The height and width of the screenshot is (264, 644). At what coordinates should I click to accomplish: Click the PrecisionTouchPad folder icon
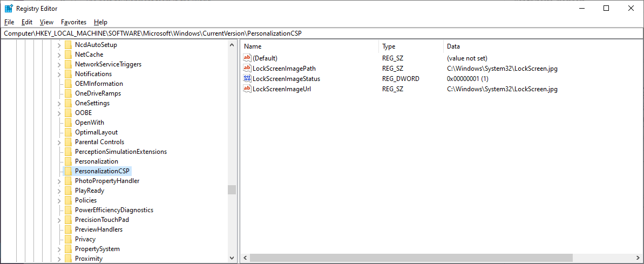(68, 220)
